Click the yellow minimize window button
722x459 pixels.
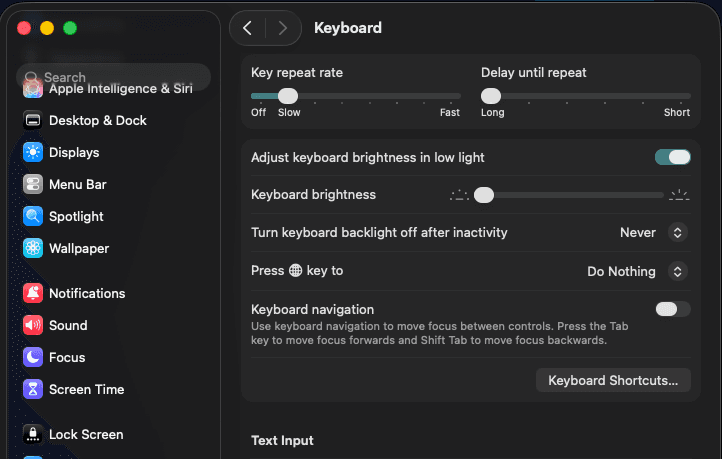[x=47, y=28]
